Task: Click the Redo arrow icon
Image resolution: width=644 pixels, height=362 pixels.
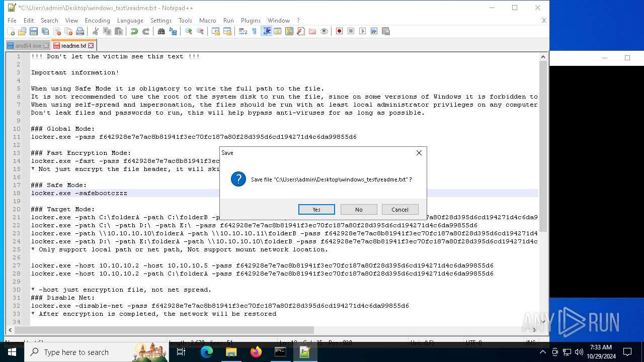Action: (146, 31)
